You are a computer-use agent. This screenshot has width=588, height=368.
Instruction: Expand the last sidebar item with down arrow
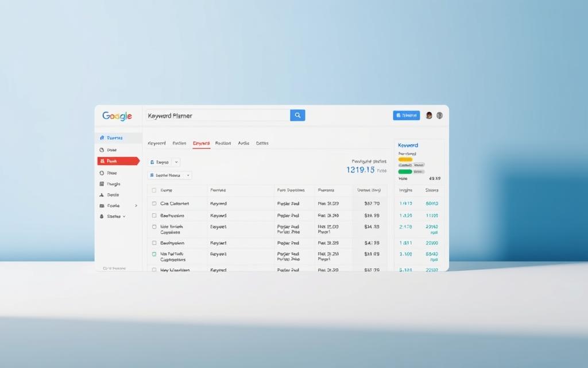tap(114, 217)
